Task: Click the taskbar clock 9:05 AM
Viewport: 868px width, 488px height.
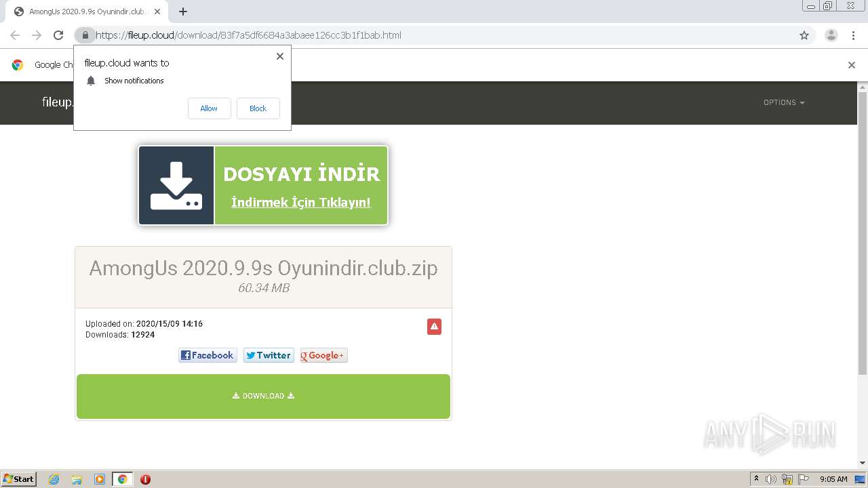Action: [x=833, y=479]
